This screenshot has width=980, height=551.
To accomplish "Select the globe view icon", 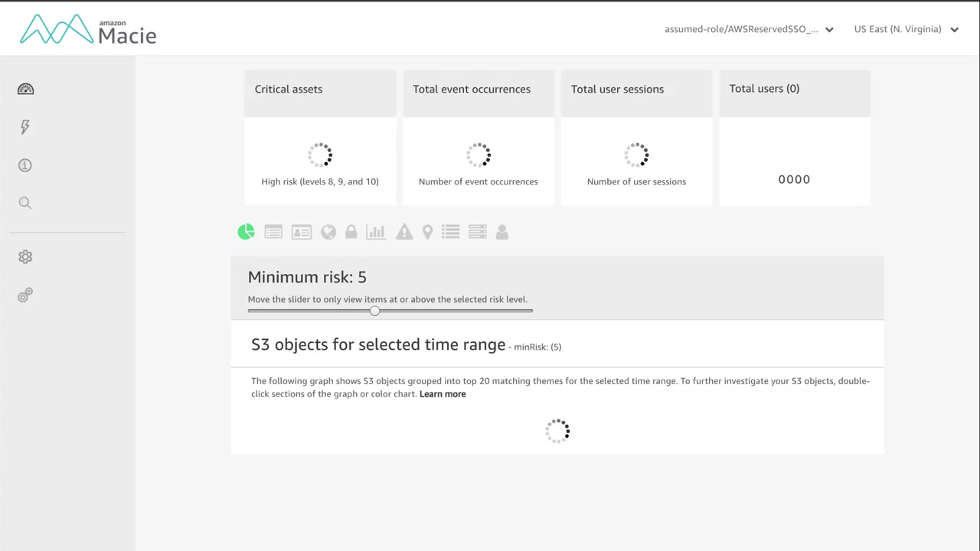I will click(328, 232).
